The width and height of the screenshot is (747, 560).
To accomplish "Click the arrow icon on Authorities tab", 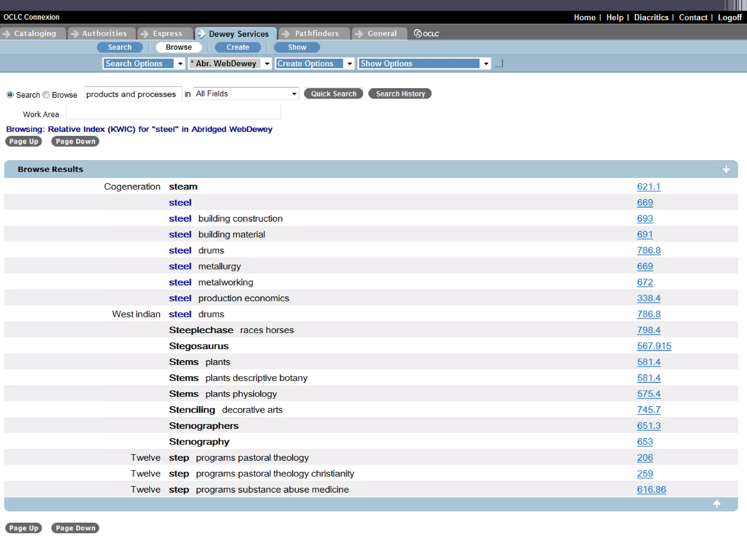I will coord(75,34).
